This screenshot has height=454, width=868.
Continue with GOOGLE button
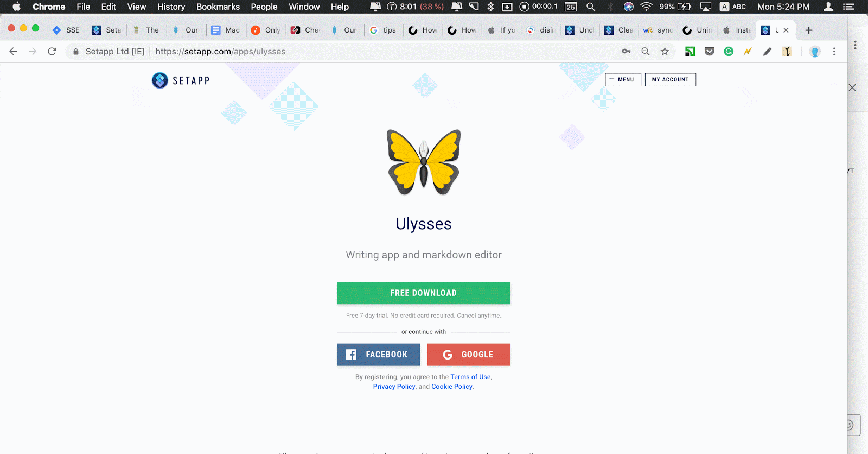pyautogui.click(x=469, y=355)
